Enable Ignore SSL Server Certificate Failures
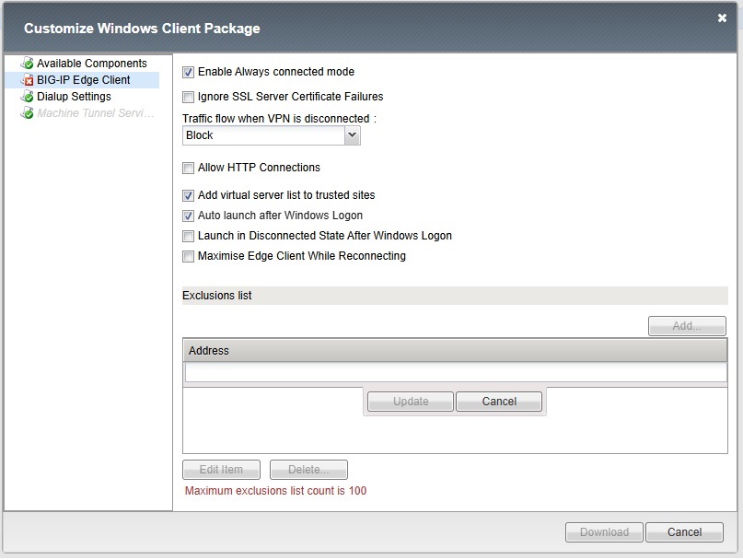743x560 pixels. click(189, 97)
